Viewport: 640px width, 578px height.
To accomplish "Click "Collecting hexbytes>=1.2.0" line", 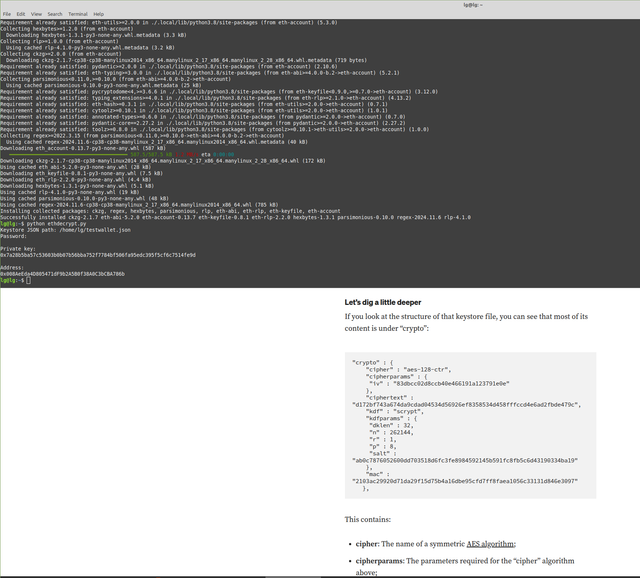I will pos(67,29).
